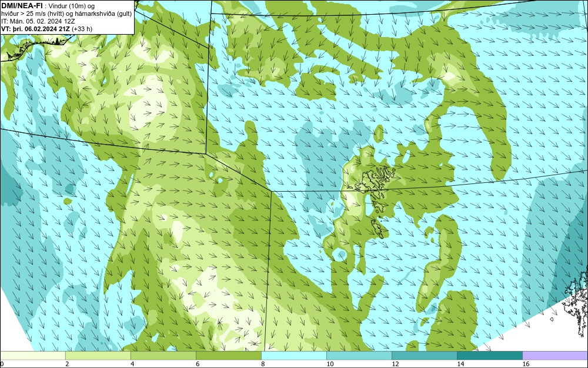Click the coastline outline at the right edge
Image resolution: width=588 pixels, height=368 pixels.
[576, 302]
